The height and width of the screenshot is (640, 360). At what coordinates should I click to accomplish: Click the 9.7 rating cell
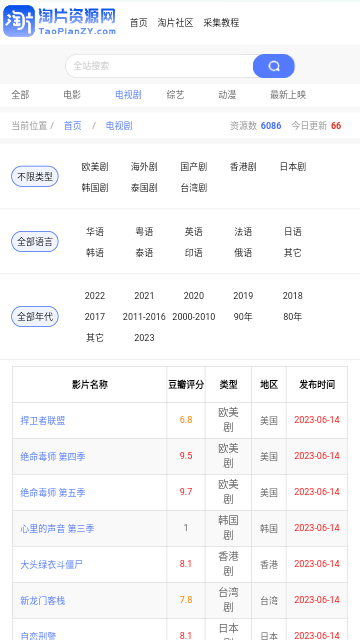186,492
